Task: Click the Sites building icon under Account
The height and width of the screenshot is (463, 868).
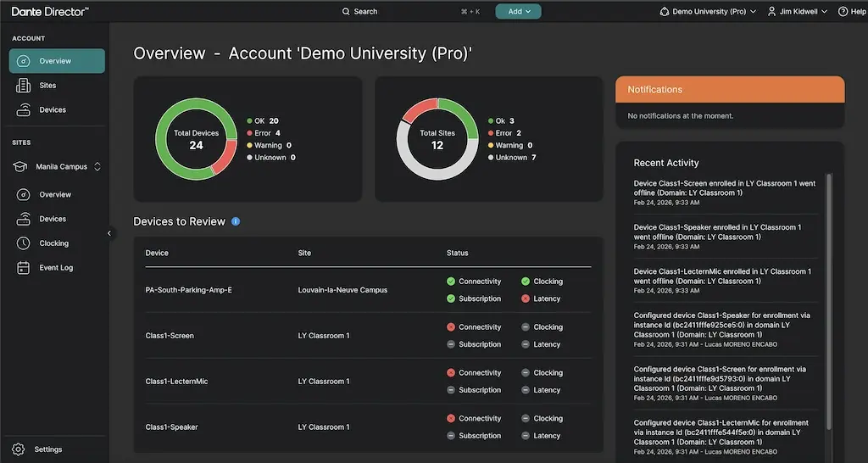Action: pos(24,86)
